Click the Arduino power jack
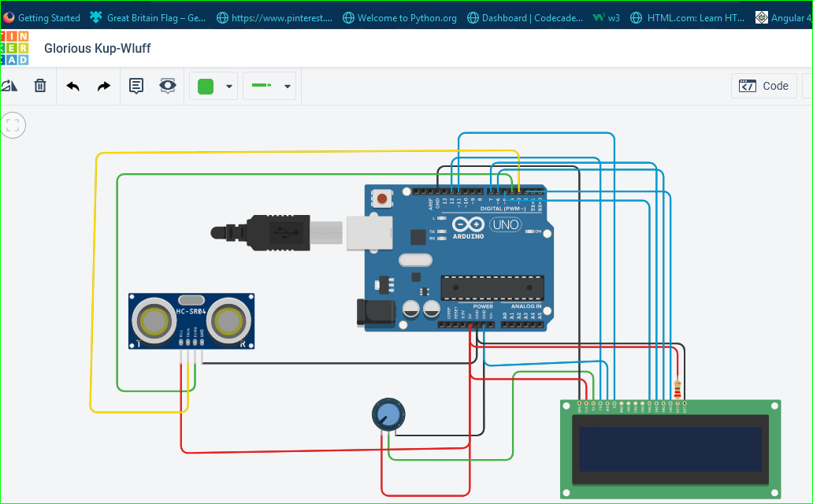Image resolution: width=813 pixels, height=504 pixels. (x=376, y=313)
